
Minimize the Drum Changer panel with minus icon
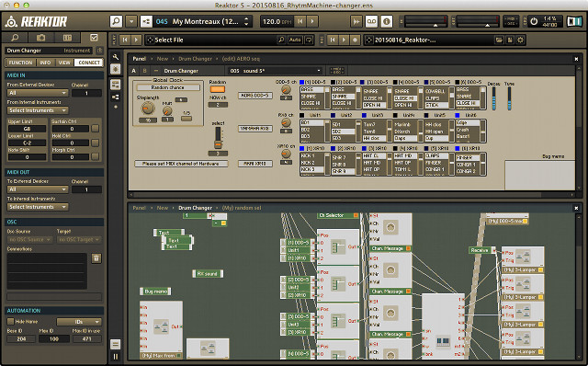click(x=156, y=71)
